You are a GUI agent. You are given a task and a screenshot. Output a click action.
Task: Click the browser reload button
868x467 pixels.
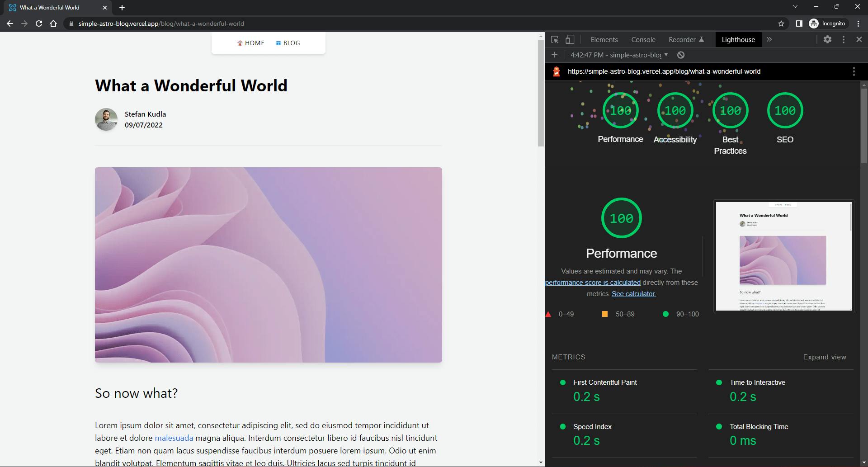click(x=39, y=24)
